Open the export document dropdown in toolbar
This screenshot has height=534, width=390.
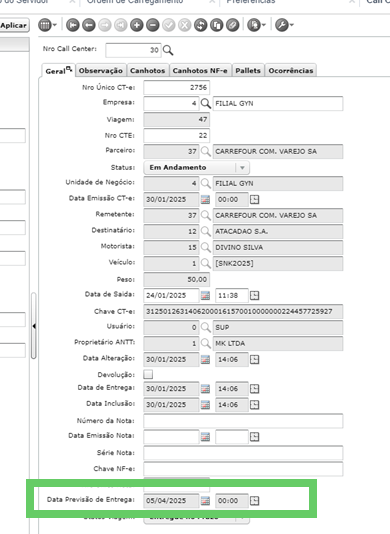tap(256, 25)
